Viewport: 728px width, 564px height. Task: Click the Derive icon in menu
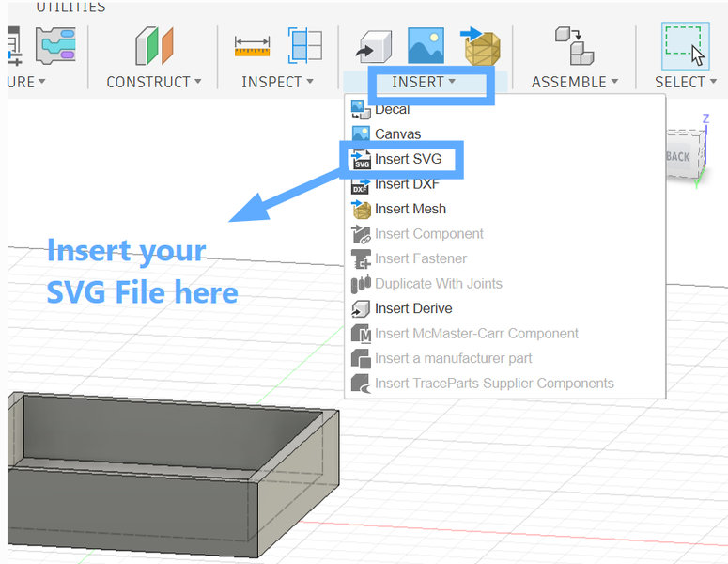361,308
